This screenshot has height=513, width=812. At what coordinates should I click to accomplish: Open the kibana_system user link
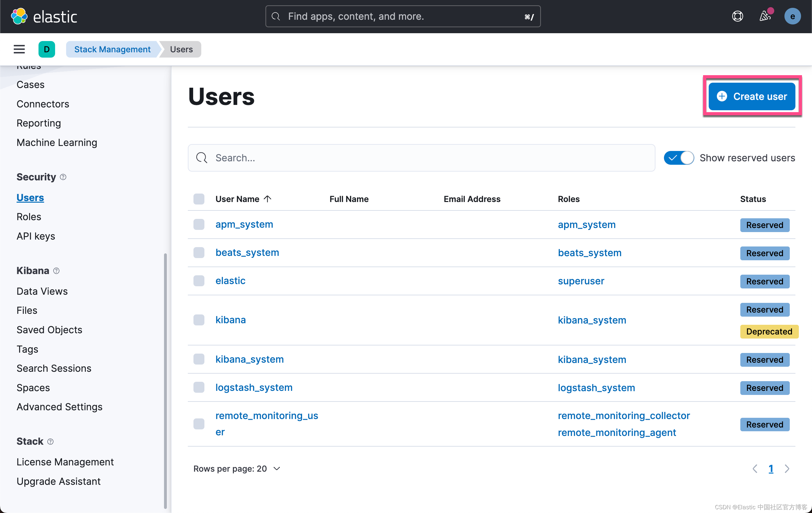click(249, 360)
